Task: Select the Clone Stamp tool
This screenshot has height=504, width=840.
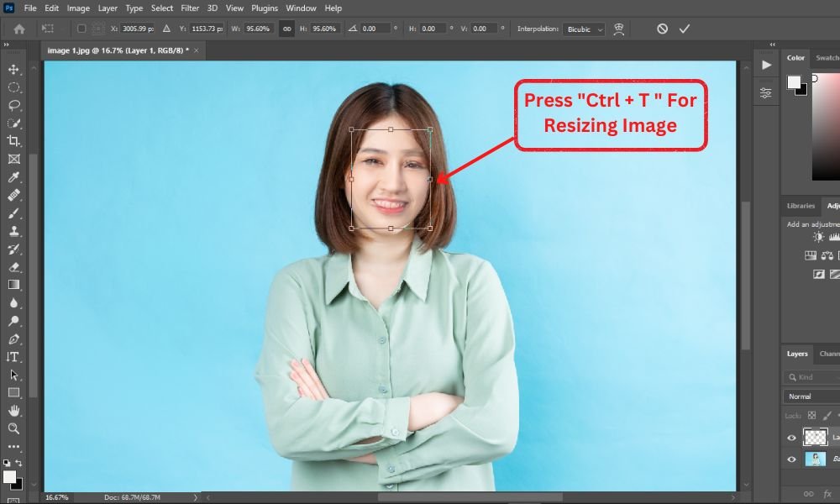Action: pyautogui.click(x=14, y=231)
